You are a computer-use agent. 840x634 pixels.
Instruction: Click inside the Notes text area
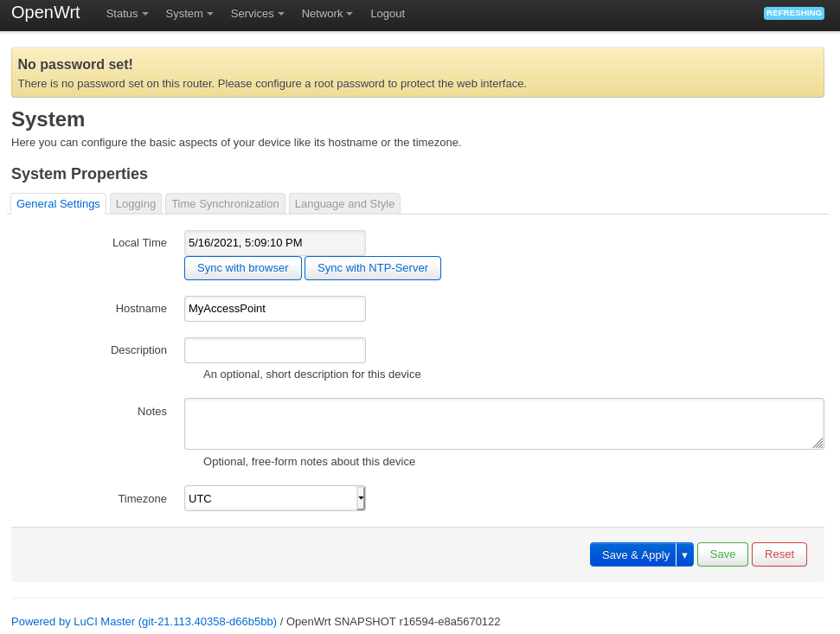503,424
